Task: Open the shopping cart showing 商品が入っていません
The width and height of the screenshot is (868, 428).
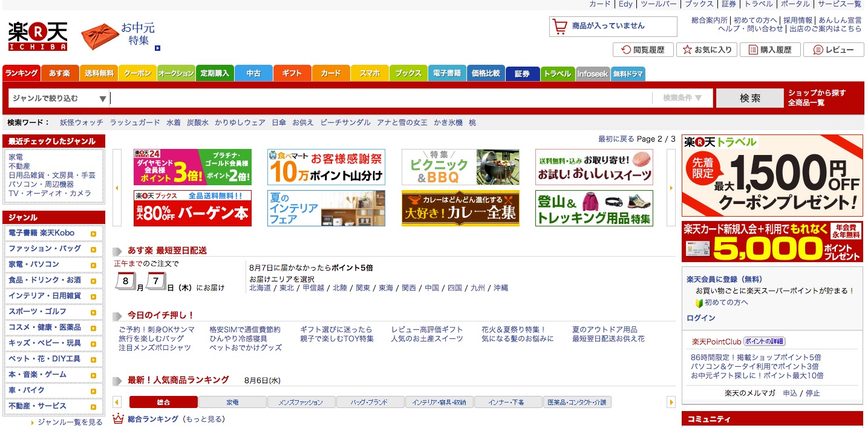Action: pos(612,27)
